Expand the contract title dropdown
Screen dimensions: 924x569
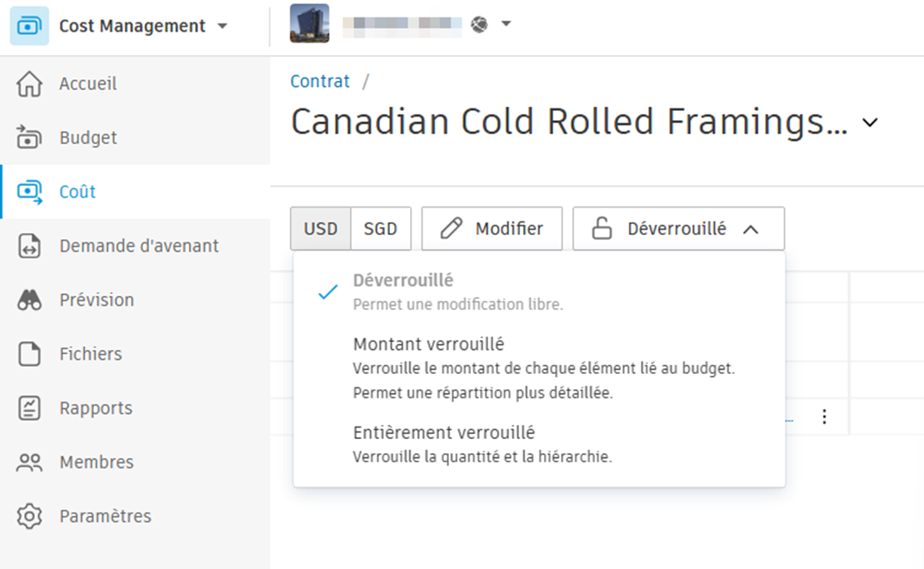pyautogui.click(x=870, y=122)
